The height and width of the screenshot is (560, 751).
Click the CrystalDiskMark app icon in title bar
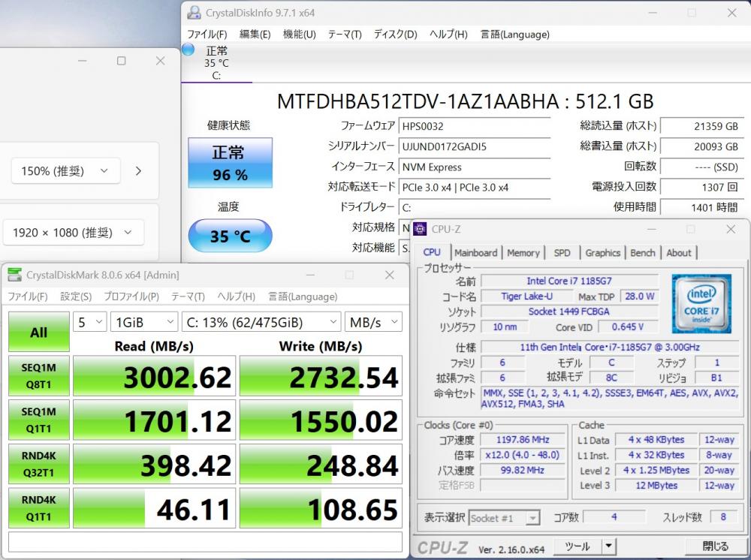14,275
